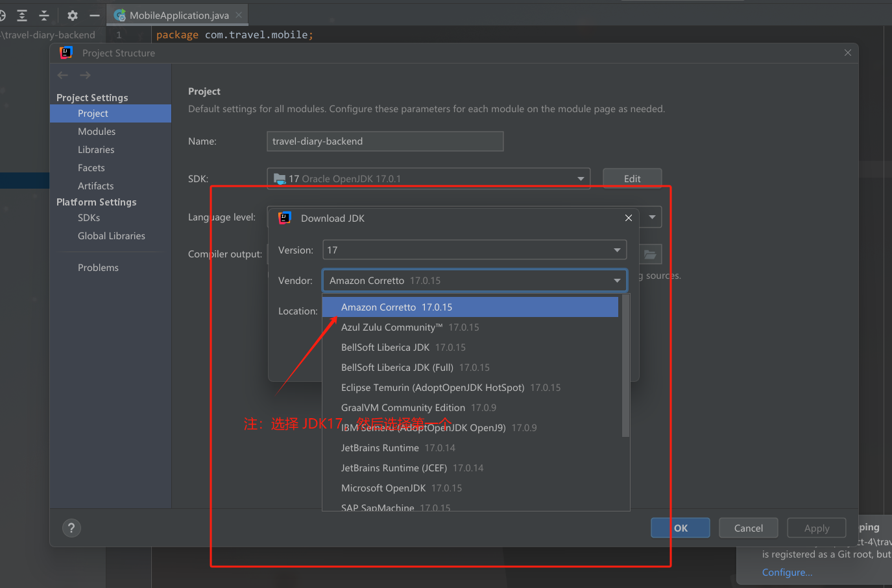Expand the Language level dropdown arrow

652,217
